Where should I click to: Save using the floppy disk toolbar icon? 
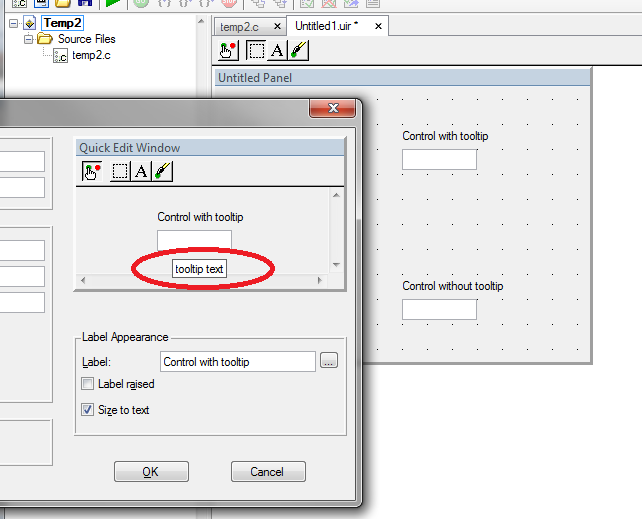(85, 3)
